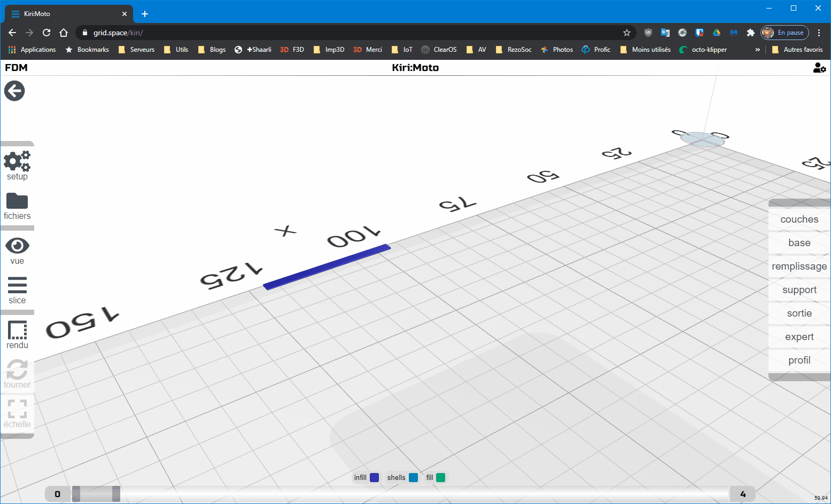Click the layer maximum value 4

pyautogui.click(x=742, y=494)
